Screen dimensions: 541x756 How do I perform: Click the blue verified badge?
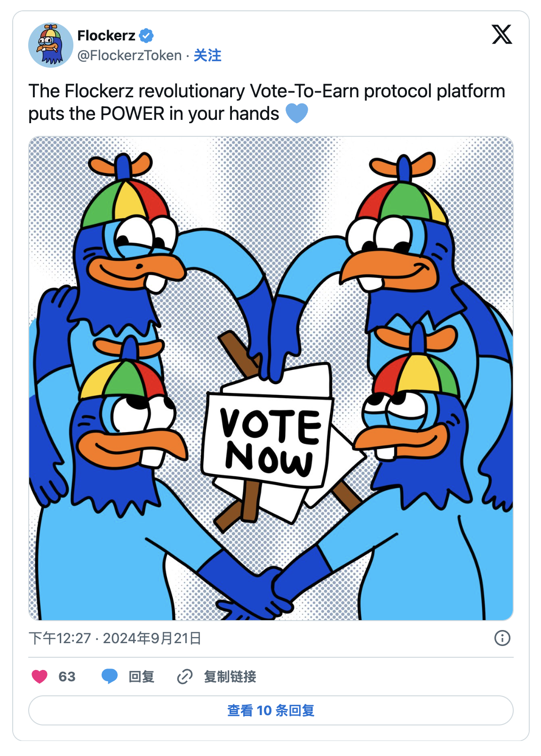pos(146,35)
